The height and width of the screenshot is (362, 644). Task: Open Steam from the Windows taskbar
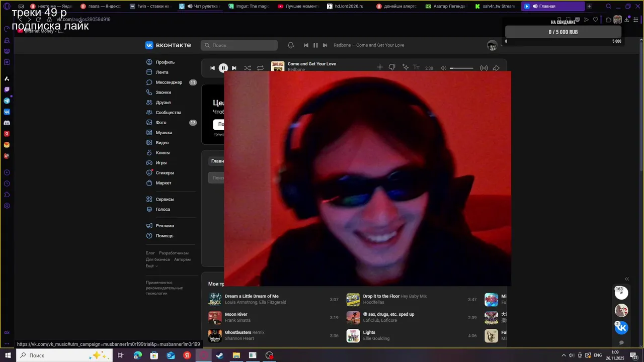pos(220,355)
